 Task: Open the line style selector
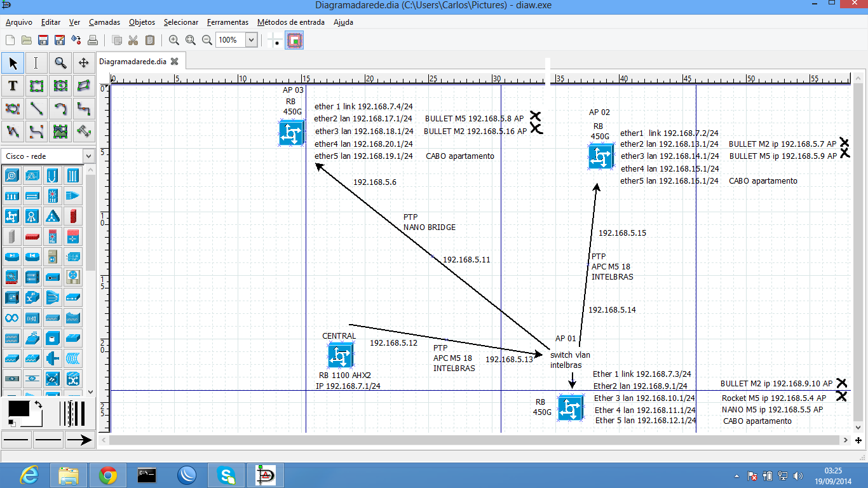click(48, 439)
